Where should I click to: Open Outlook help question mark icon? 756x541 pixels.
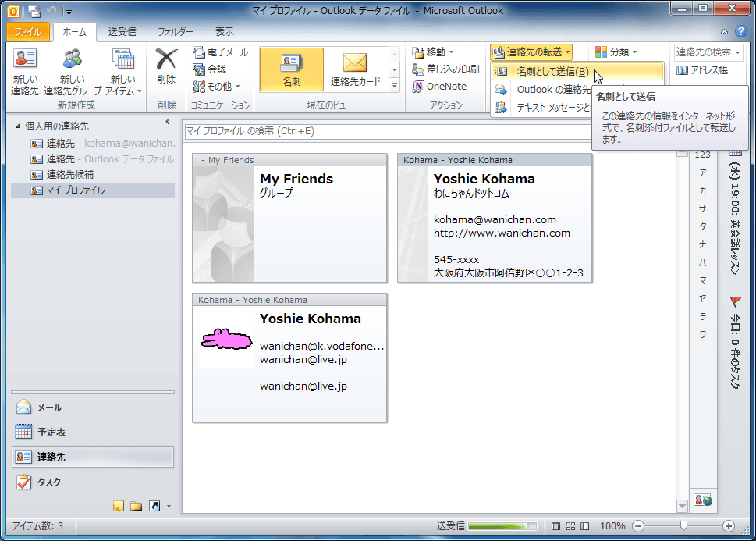(741, 31)
